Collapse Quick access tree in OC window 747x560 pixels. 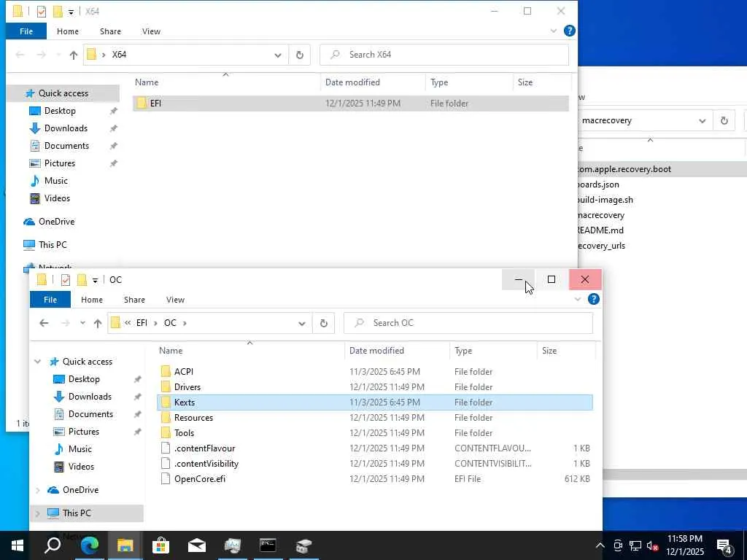(x=38, y=362)
